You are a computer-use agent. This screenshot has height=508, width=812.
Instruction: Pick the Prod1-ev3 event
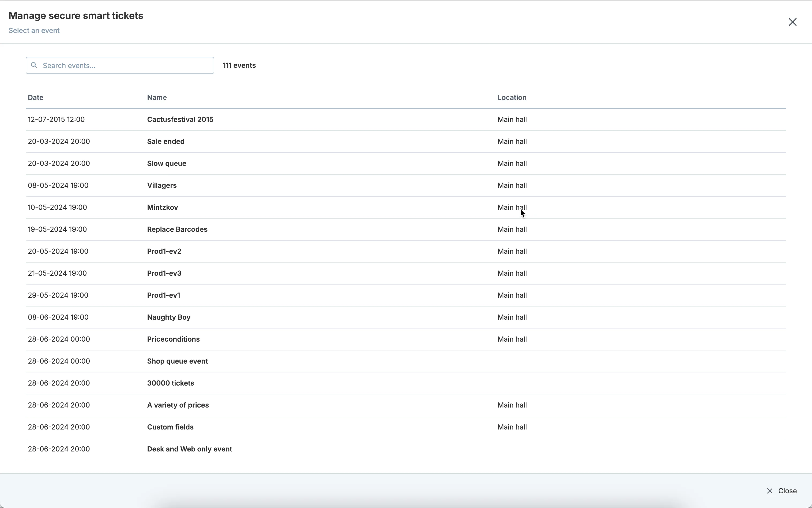[x=406, y=273]
